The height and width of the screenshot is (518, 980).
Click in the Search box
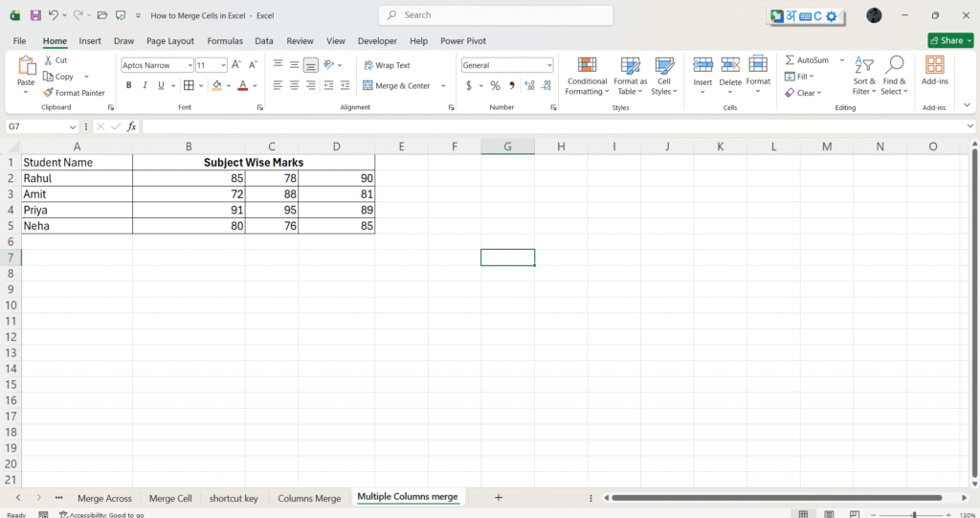[x=496, y=15]
